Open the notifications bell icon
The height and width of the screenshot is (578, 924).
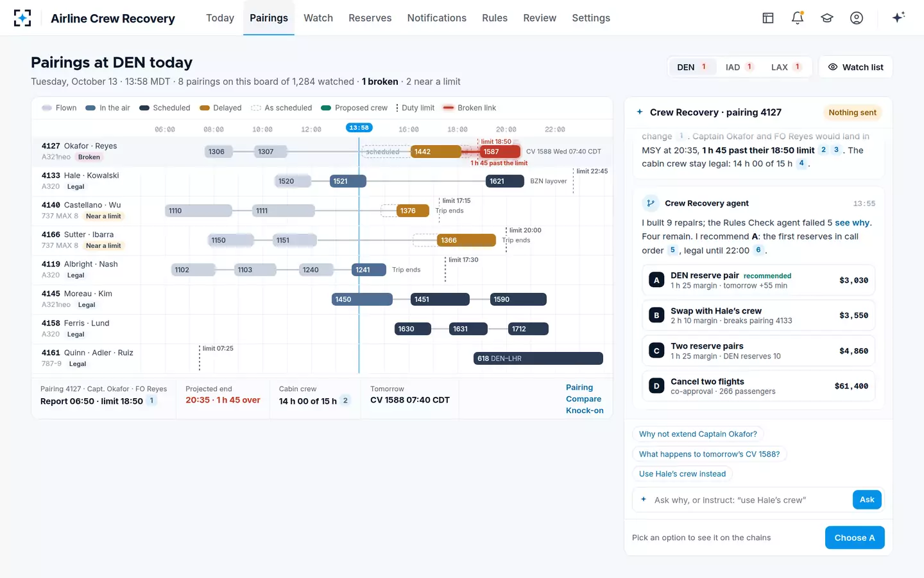798,18
